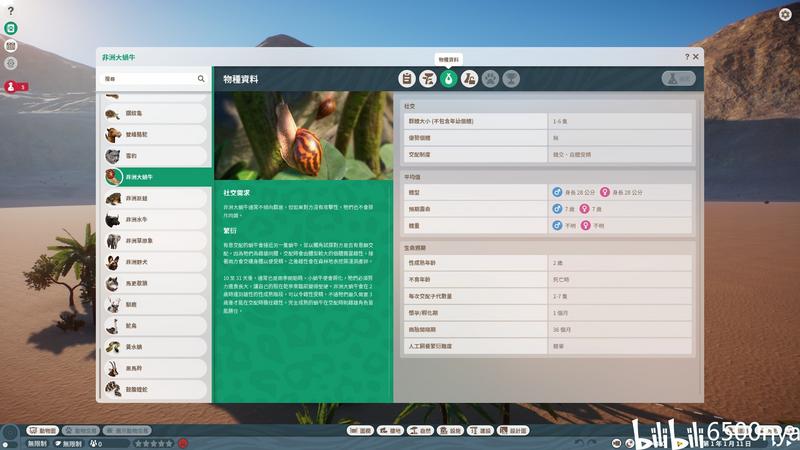Click the green Zoopedia icon in left sidebar

tap(11, 28)
